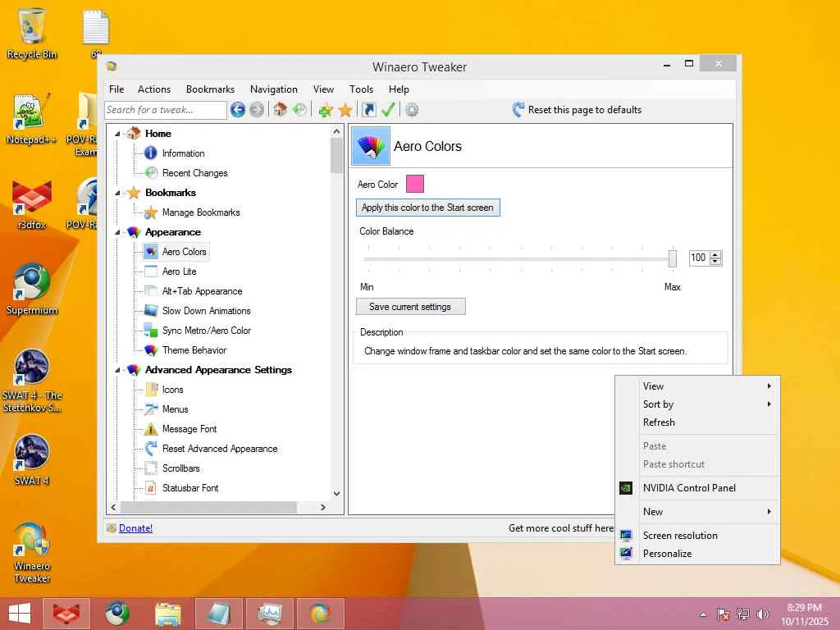
Task: Collapse the Bookmarks tree node
Action: point(117,193)
